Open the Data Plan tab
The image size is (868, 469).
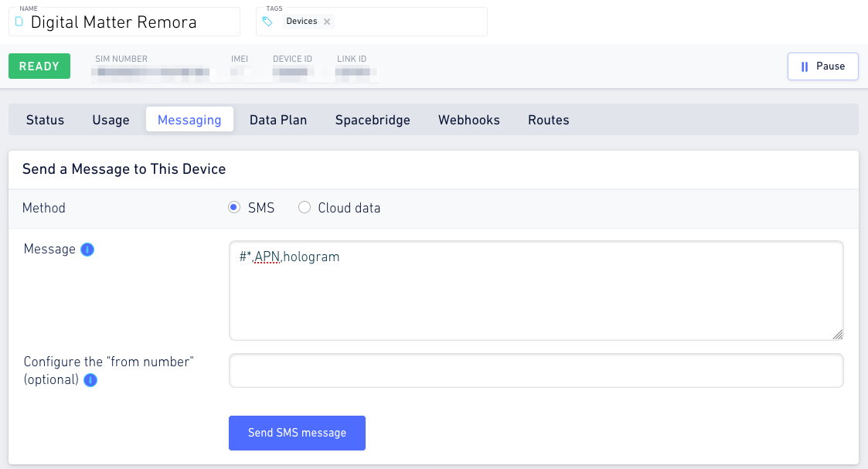pyautogui.click(x=278, y=120)
